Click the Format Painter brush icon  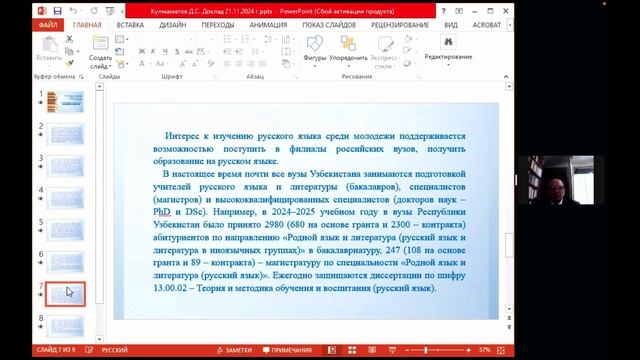coord(69,63)
